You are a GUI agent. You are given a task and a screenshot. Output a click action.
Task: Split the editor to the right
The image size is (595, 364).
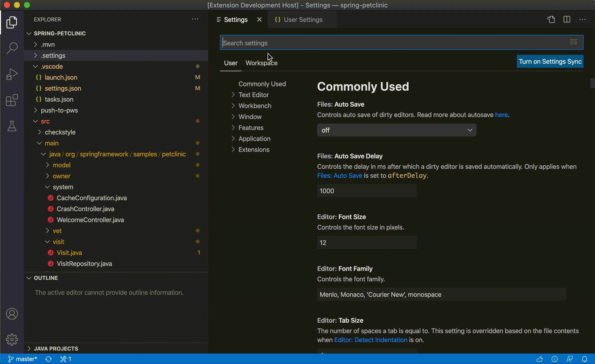[567, 19]
